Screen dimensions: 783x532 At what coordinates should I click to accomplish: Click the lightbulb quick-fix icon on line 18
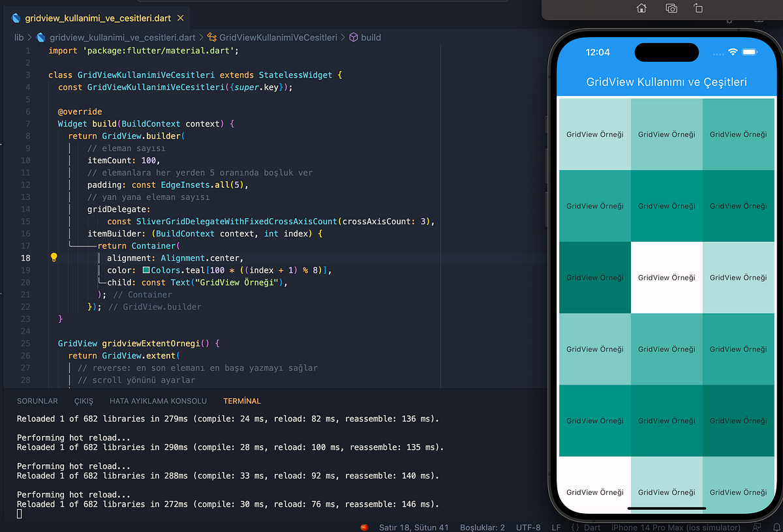tap(54, 258)
